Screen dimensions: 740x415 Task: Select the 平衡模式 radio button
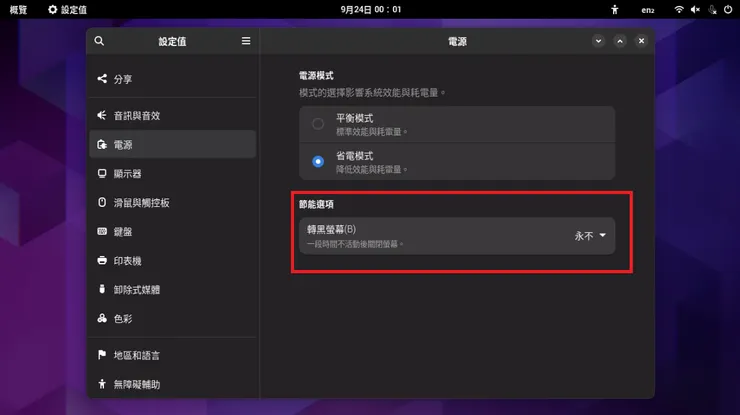(318, 124)
